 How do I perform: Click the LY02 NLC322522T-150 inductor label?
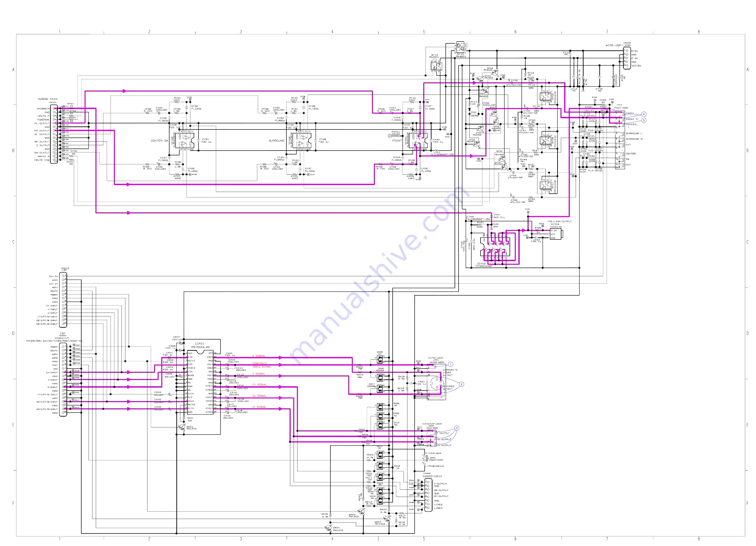tap(478, 218)
